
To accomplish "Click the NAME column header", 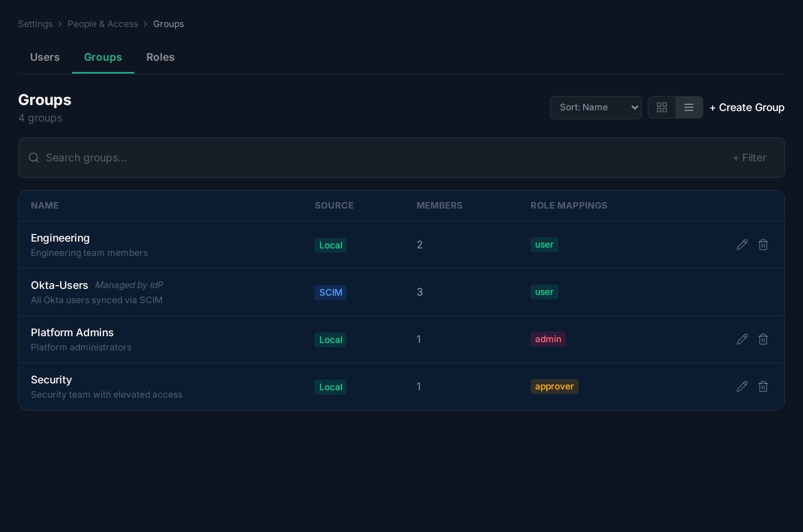I will coord(45,205).
